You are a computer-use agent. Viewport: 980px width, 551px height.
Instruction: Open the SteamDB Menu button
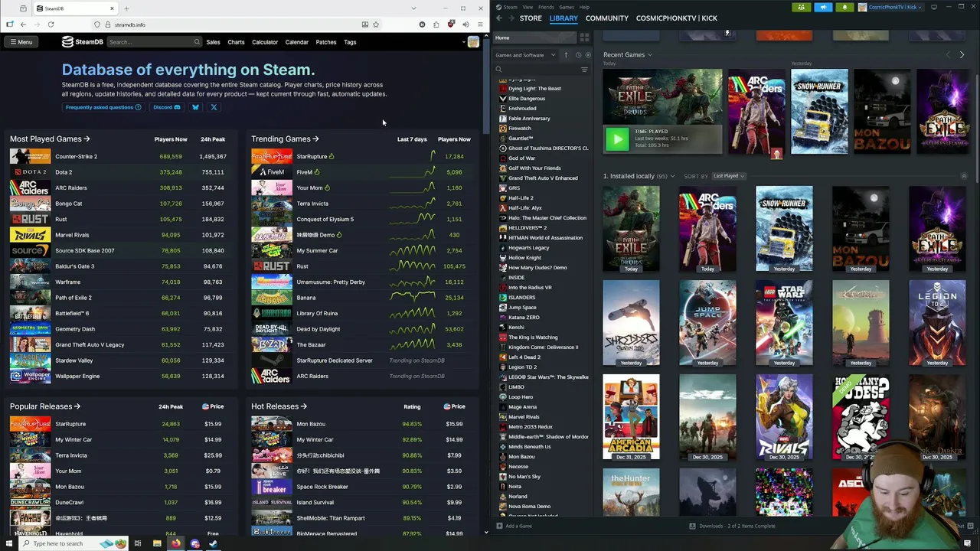pyautogui.click(x=21, y=42)
